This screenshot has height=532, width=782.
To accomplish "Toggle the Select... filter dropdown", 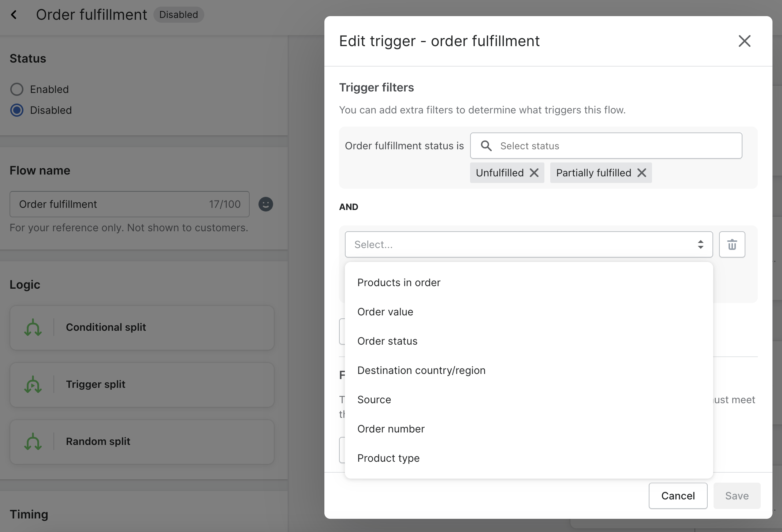I will (528, 244).
